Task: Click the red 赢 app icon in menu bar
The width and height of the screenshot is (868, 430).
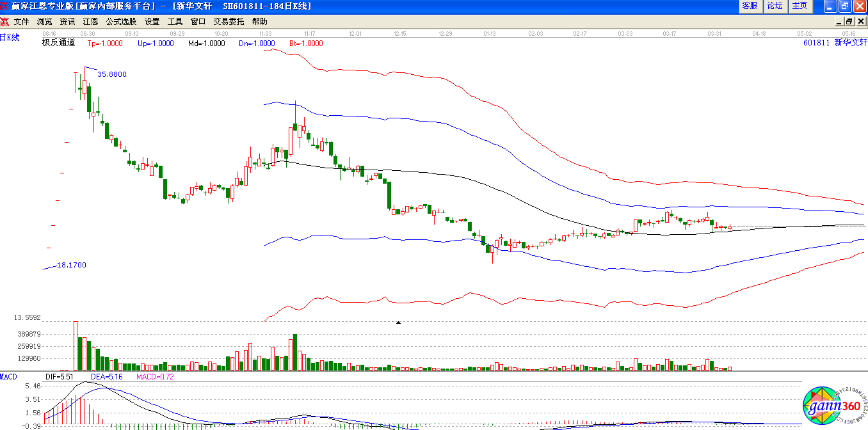Action: [x=5, y=21]
